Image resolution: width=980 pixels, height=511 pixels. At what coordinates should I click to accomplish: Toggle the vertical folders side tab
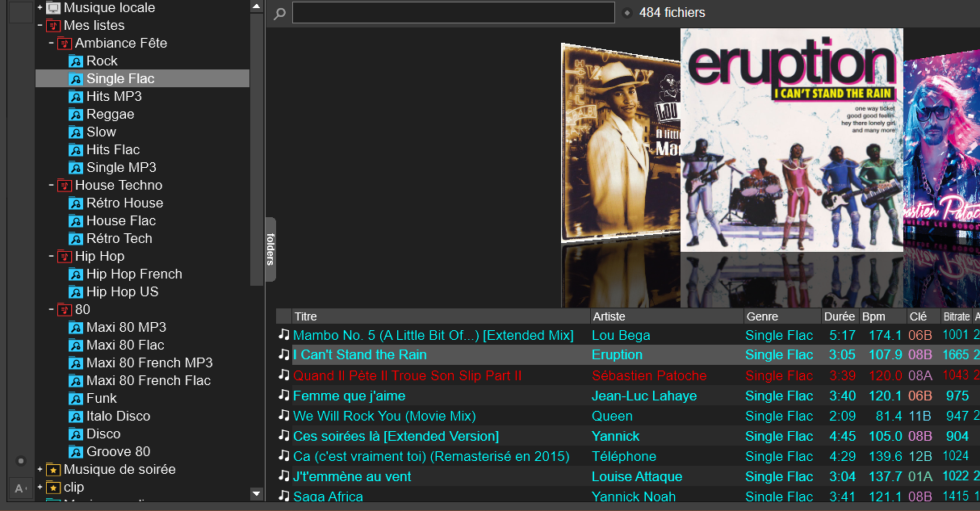click(270, 249)
